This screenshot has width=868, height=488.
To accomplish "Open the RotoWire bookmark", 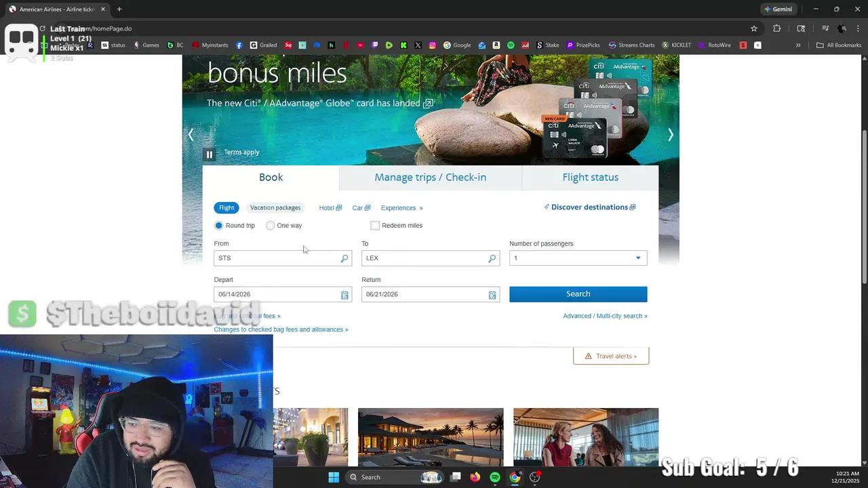I will [x=714, y=45].
